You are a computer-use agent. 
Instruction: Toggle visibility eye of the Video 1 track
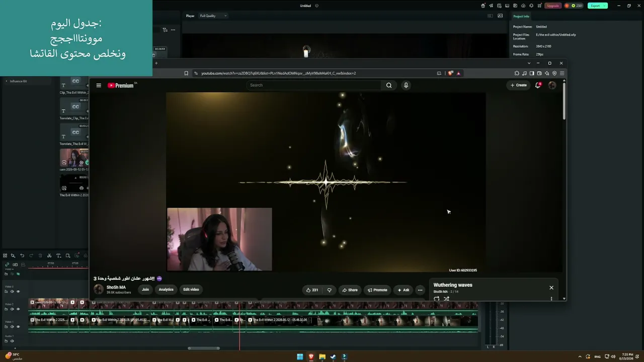coord(18,327)
